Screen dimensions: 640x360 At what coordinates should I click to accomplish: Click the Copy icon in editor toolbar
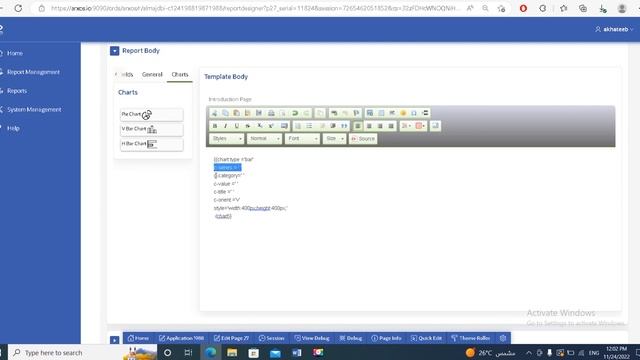click(x=225, y=113)
